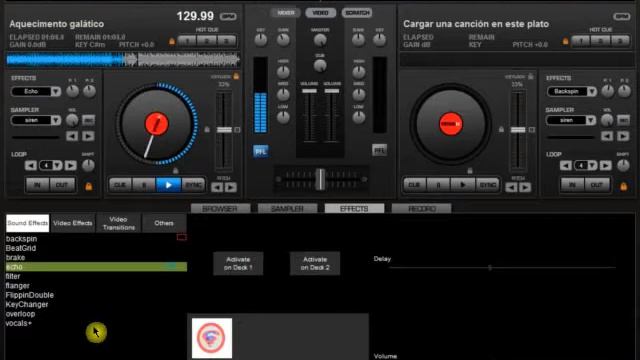Open the RECORD tab
Screen dimensions: 640x360
coord(422,209)
